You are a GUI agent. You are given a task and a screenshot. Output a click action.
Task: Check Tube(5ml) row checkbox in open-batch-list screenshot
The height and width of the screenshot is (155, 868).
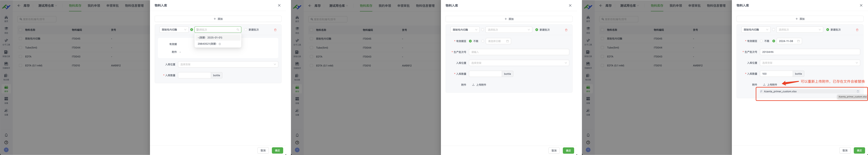tap(21, 48)
